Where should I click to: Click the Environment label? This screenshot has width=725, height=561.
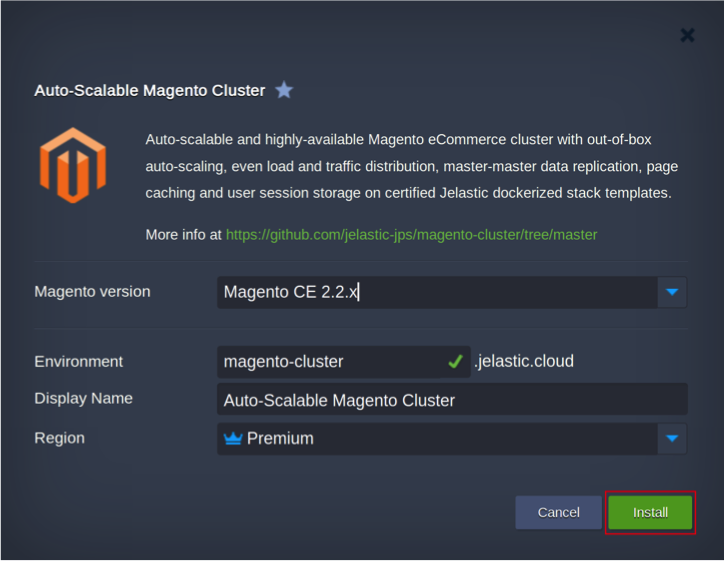coord(79,362)
